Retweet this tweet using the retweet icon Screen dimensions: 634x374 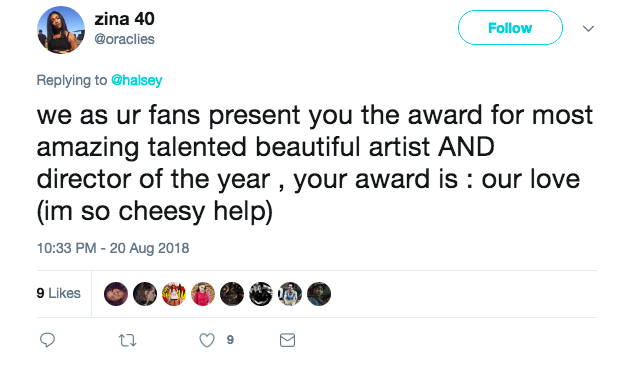(127, 340)
